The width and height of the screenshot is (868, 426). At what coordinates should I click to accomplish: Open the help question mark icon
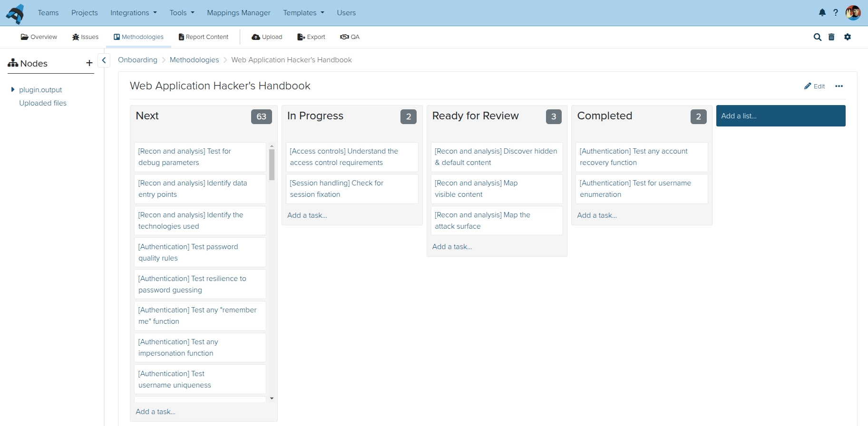click(x=836, y=13)
